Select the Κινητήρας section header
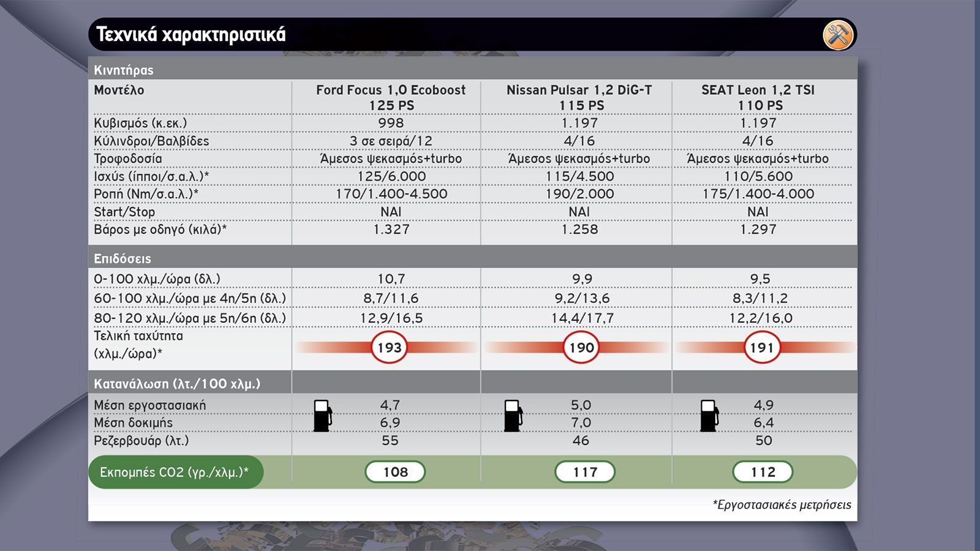 click(x=124, y=70)
